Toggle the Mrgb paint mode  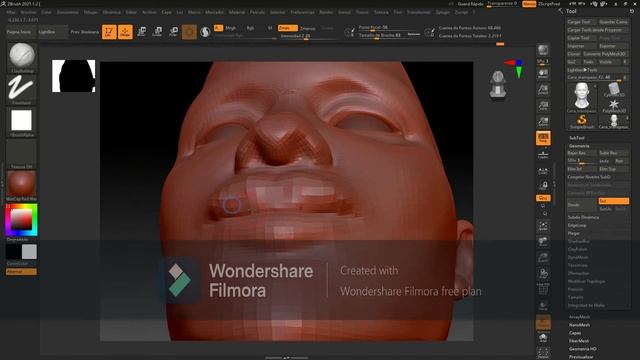click(x=231, y=28)
